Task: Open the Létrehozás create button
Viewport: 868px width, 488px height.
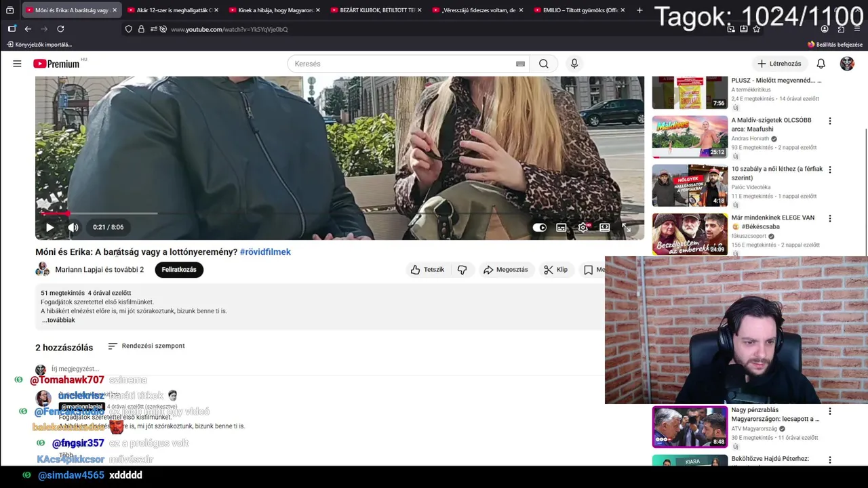Action: pos(779,64)
